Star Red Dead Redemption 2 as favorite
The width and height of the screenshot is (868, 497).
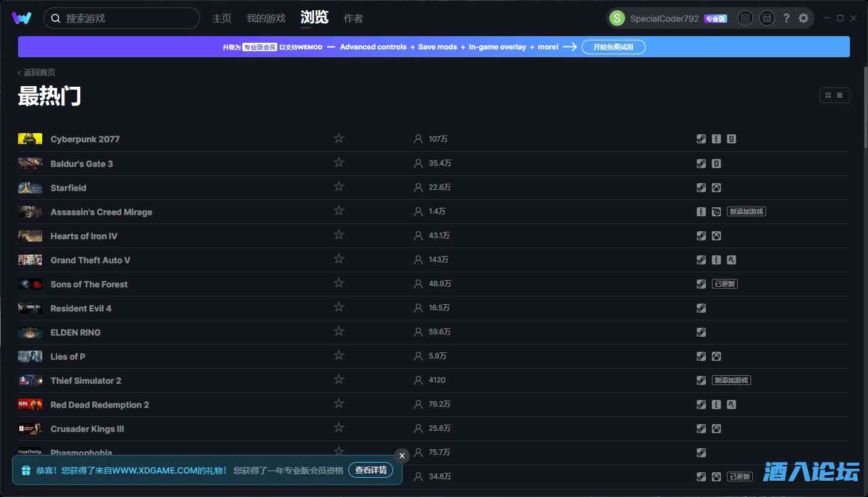pyautogui.click(x=339, y=404)
